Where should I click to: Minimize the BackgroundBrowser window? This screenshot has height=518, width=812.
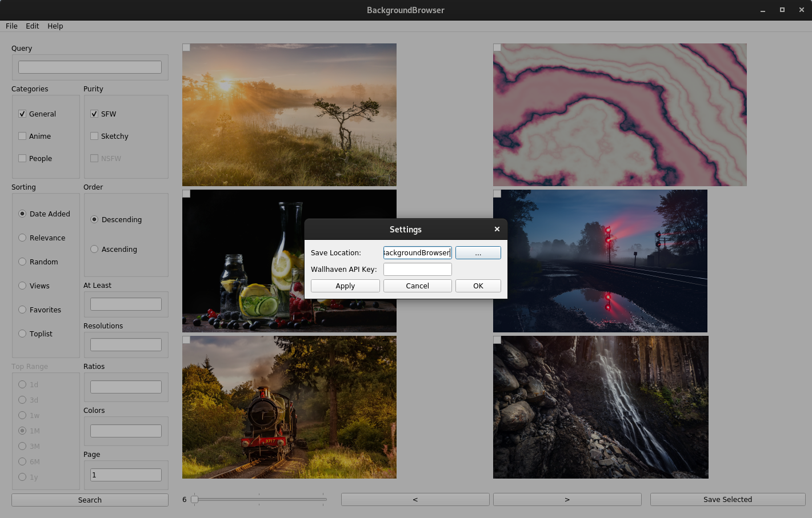763,10
